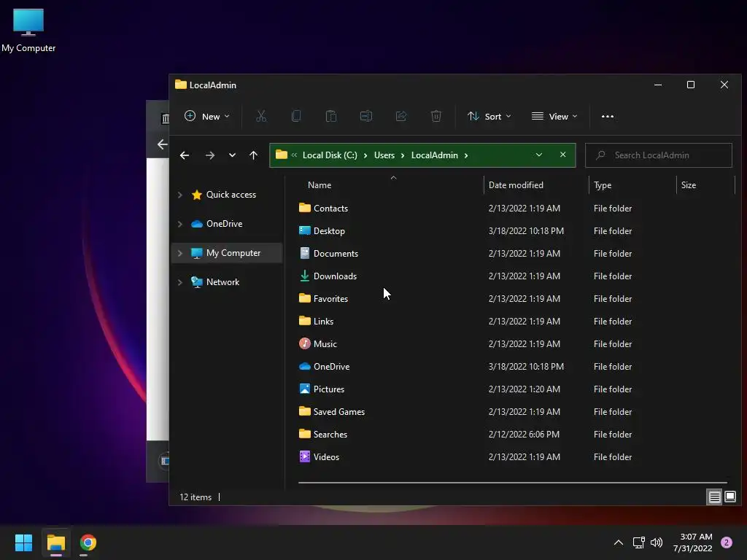Go forward with the right arrow
Viewport: 747px width, 560px height.
pos(210,155)
